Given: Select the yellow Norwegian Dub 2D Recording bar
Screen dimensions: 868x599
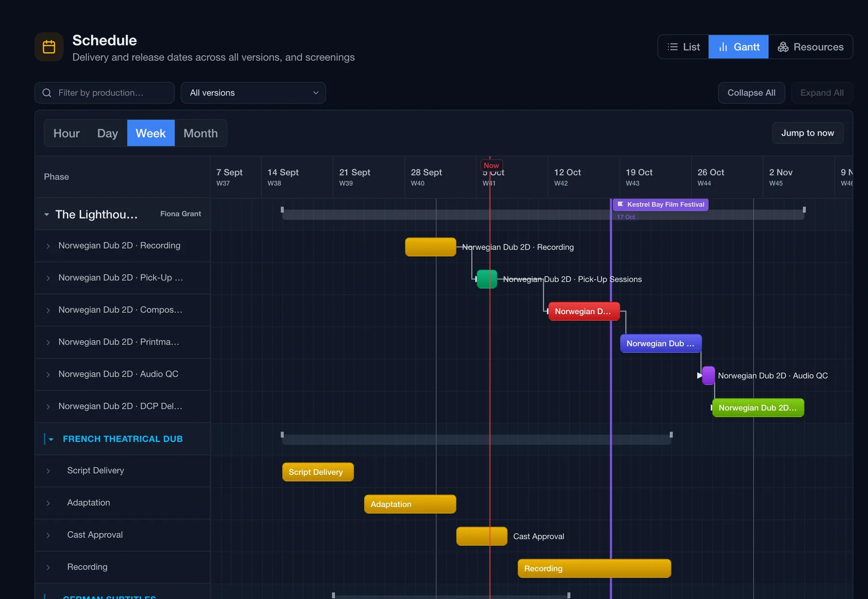Looking at the screenshot, I should 431,247.
